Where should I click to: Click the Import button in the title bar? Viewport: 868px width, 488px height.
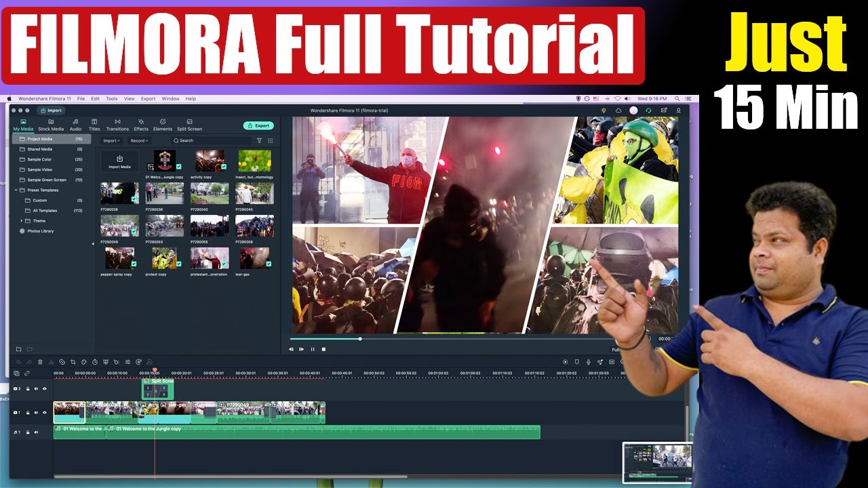pyautogui.click(x=51, y=110)
